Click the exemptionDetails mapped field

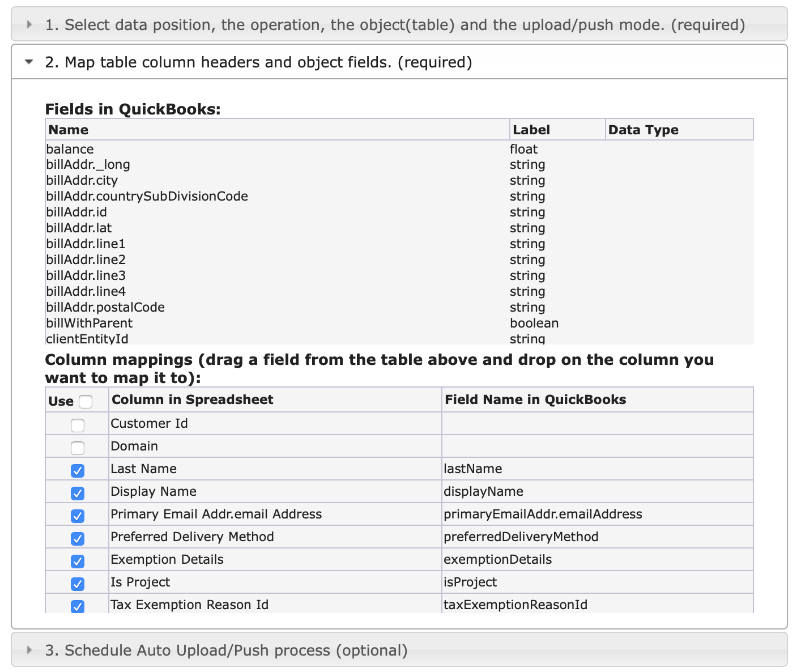pos(598,559)
